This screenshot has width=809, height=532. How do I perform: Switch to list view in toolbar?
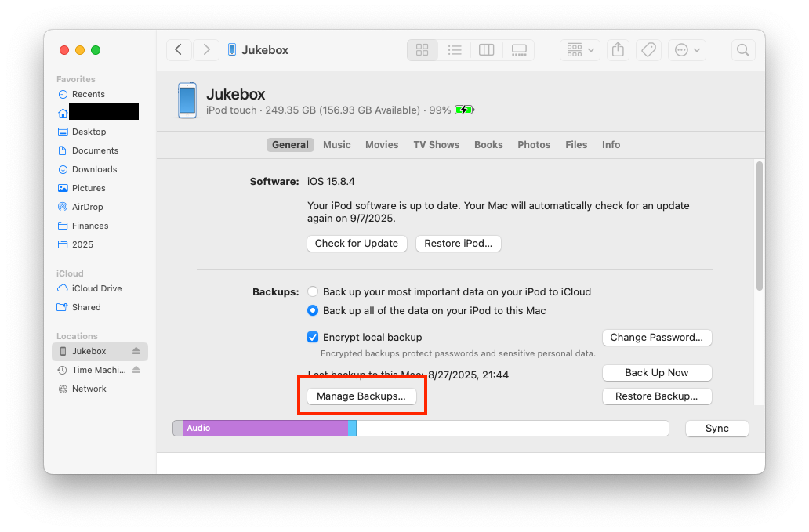(x=455, y=50)
